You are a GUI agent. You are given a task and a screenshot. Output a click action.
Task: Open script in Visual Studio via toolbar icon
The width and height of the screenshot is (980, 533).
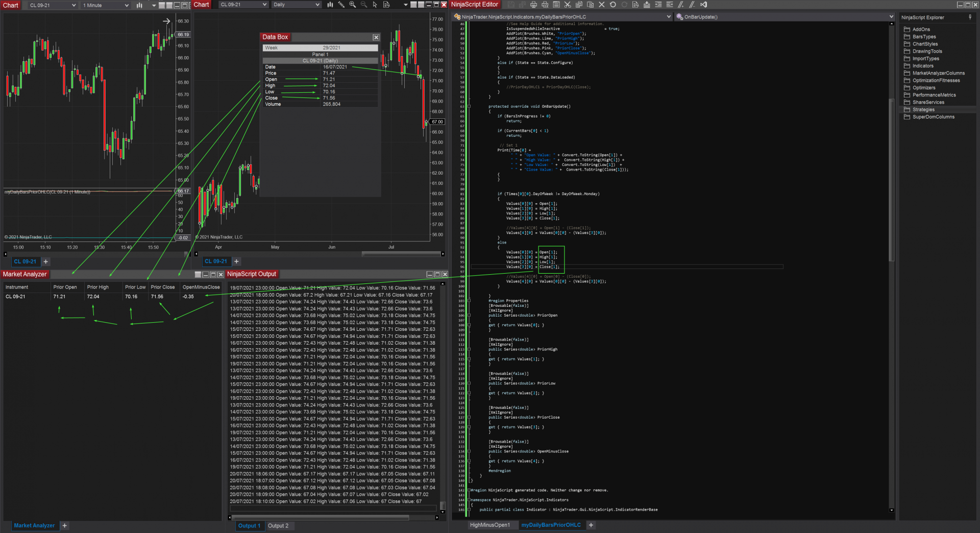[704, 5]
